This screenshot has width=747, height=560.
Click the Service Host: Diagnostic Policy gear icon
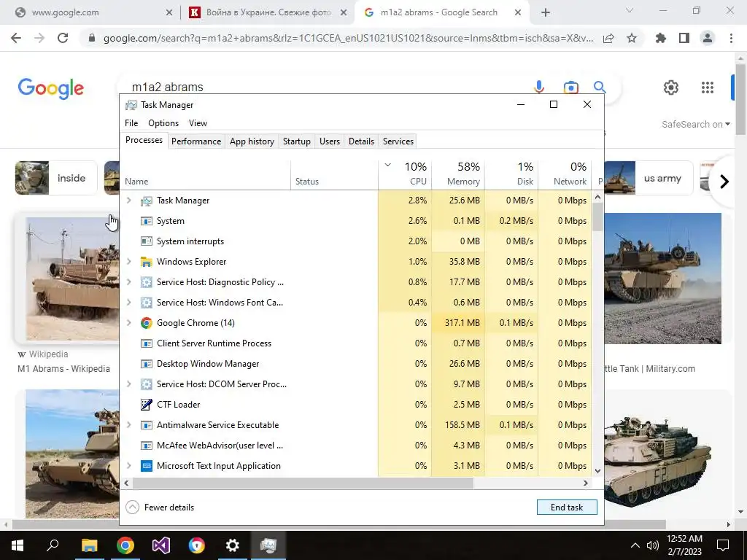[x=146, y=282]
